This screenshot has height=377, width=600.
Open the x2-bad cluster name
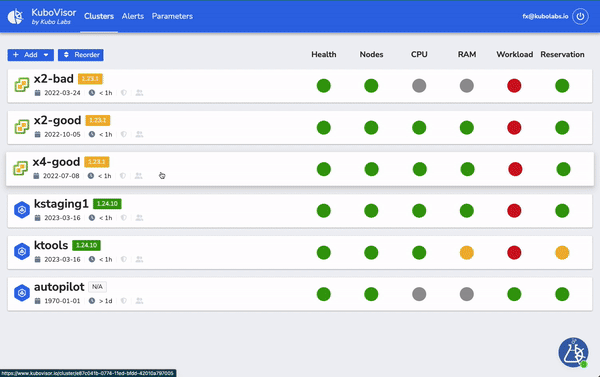tap(54, 79)
